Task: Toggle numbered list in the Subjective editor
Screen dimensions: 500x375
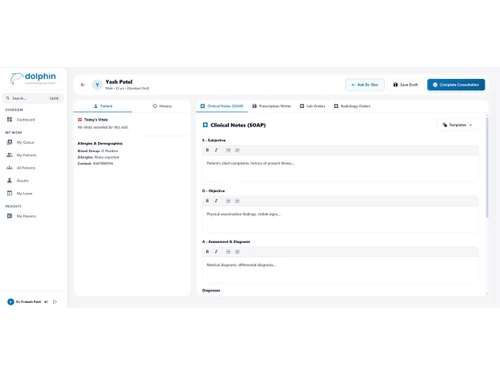Action: click(237, 150)
